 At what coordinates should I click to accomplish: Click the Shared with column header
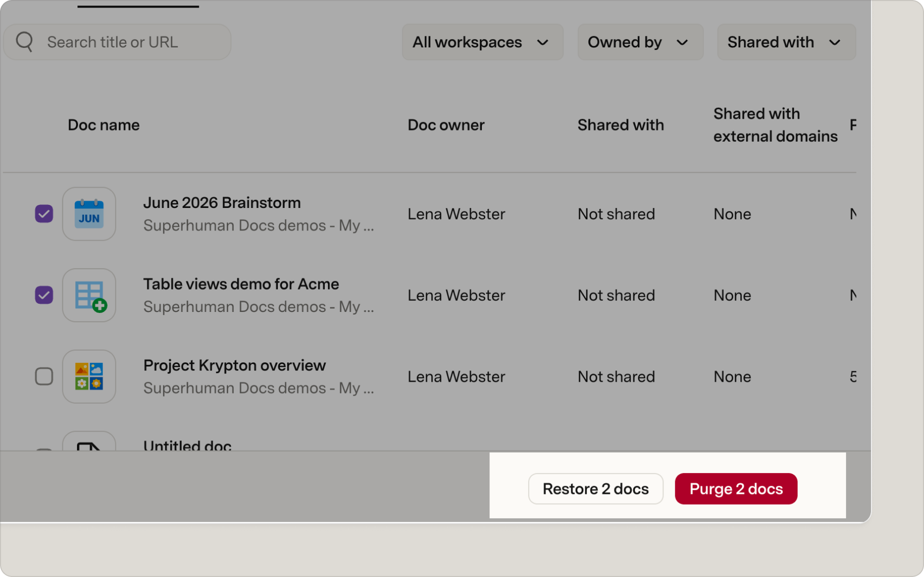click(x=621, y=125)
